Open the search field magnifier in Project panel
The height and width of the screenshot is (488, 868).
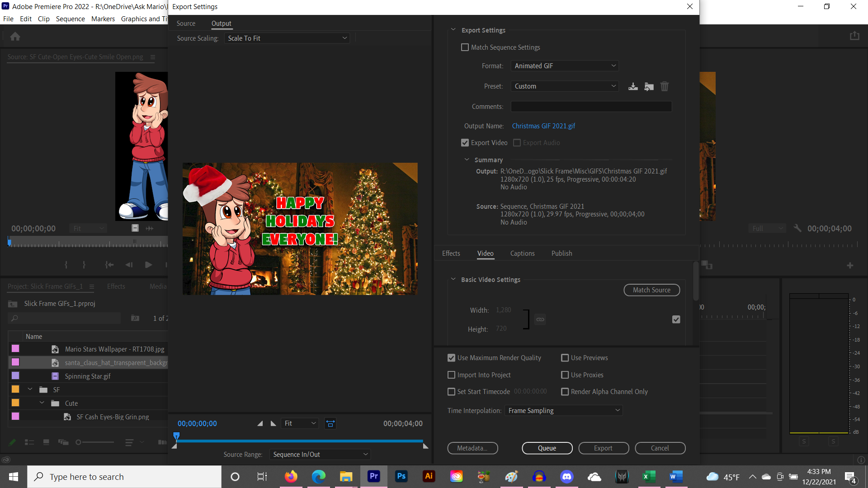coord(15,318)
